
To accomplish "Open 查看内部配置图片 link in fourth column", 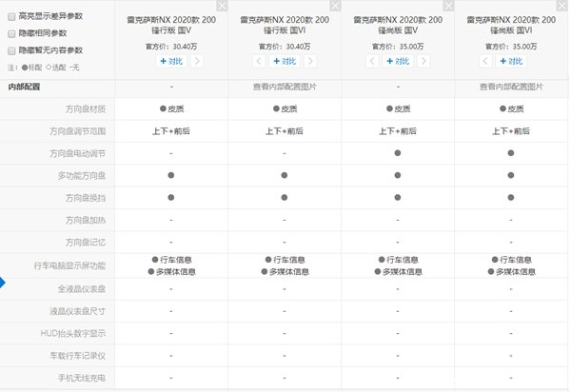I will [513, 87].
